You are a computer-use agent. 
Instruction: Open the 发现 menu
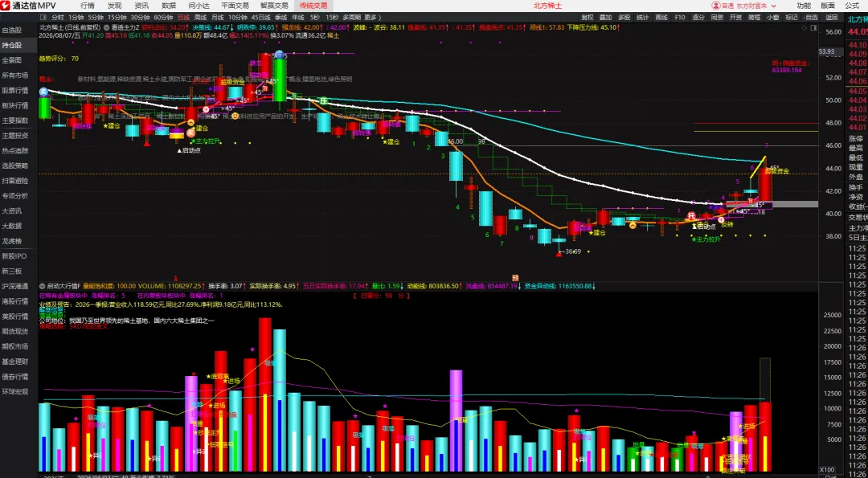click(115, 6)
